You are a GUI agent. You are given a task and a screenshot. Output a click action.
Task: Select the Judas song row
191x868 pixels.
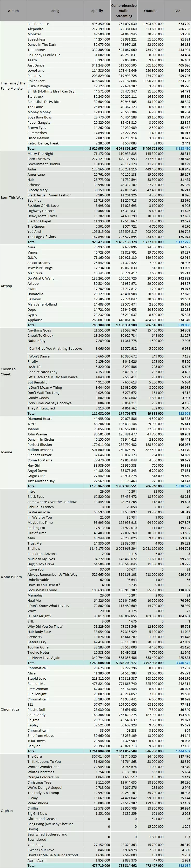pos(109,169)
